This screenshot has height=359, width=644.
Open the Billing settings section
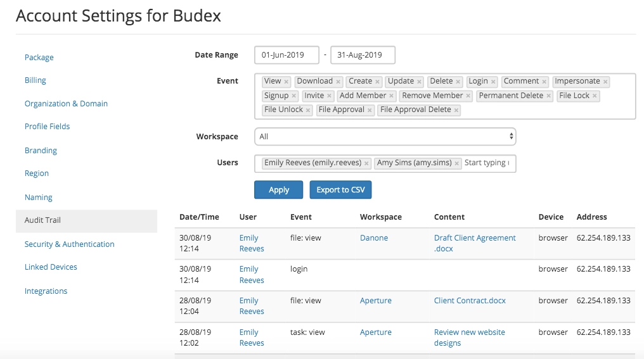coord(35,80)
